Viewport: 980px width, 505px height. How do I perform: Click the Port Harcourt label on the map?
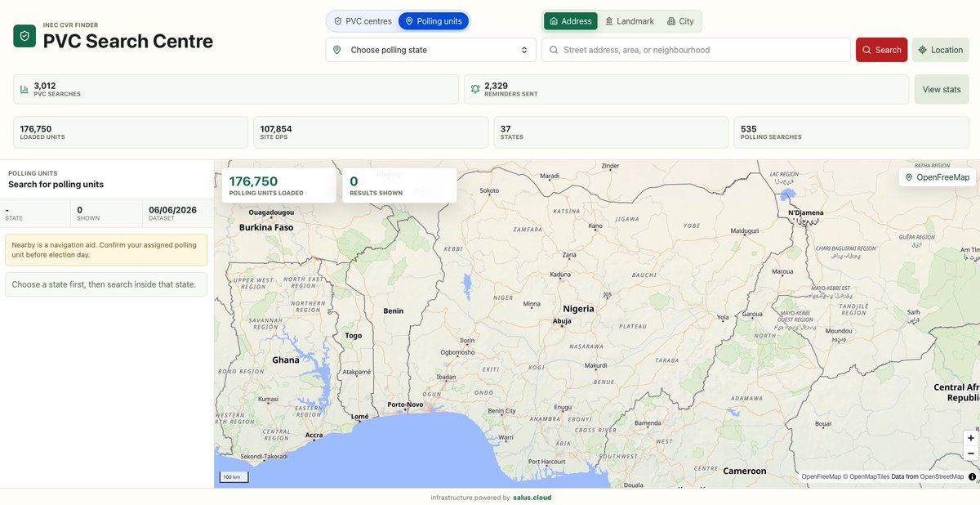pos(547,463)
